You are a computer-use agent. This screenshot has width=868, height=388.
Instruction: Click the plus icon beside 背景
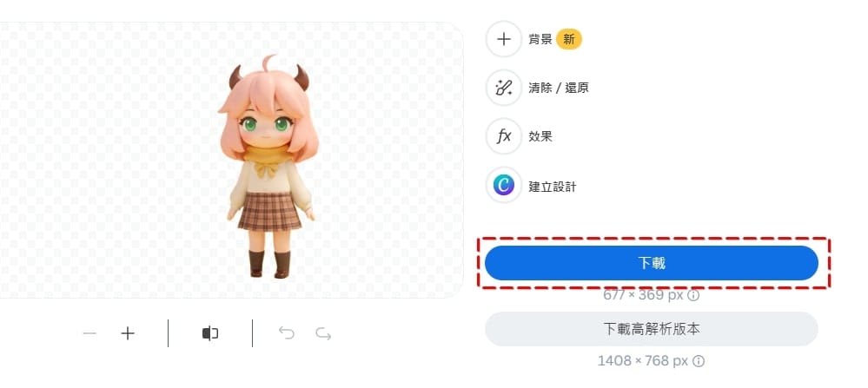pos(504,39)
